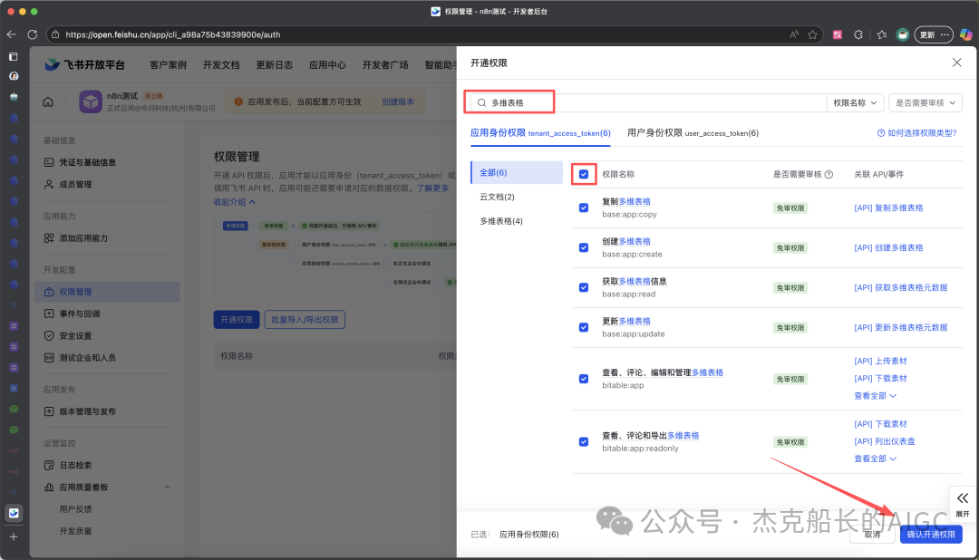The height and width of the screenshot is (560, 979).
Task: Click the home icon beside n8n测试
Action: 48,101
